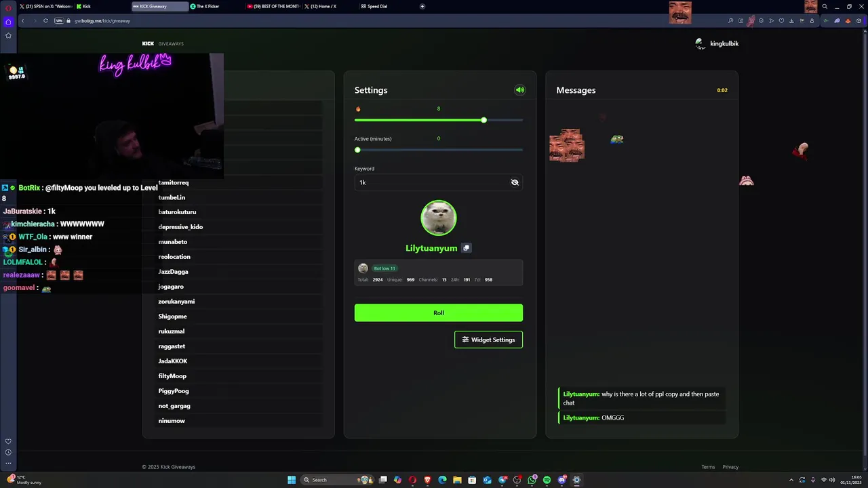Image resolution: width=868 pixels, height=488 pixels.
Task: Click the toolbar heart bookmark icon
Action: (781, 21)
